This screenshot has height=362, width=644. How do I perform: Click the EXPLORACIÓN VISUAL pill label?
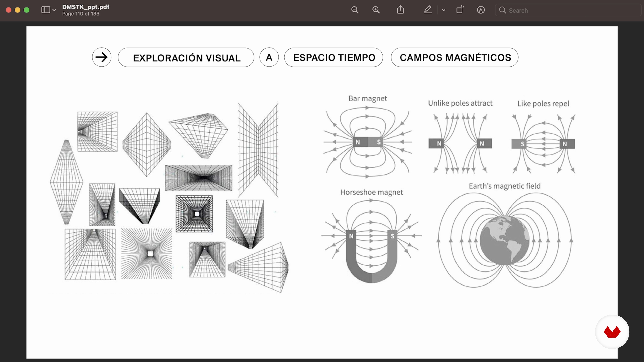coord(186,57)
